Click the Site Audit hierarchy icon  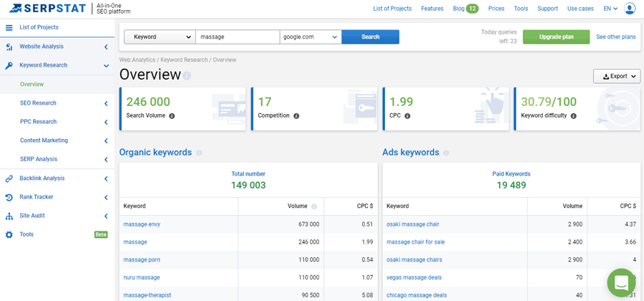[9, 216]
